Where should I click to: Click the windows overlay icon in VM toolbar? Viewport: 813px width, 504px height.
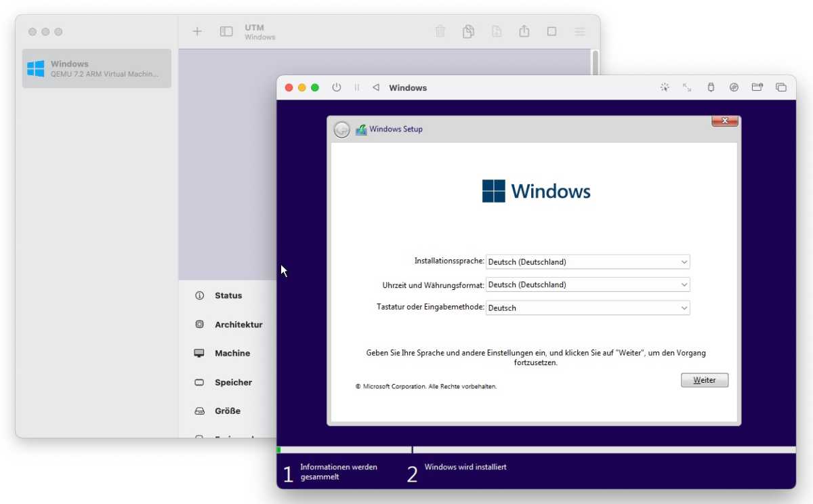(x=781, y=87)
